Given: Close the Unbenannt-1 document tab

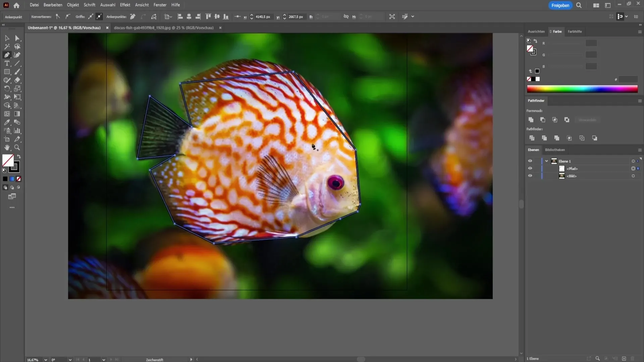Looking at the screenshot, I should click(x=107, y=28).
